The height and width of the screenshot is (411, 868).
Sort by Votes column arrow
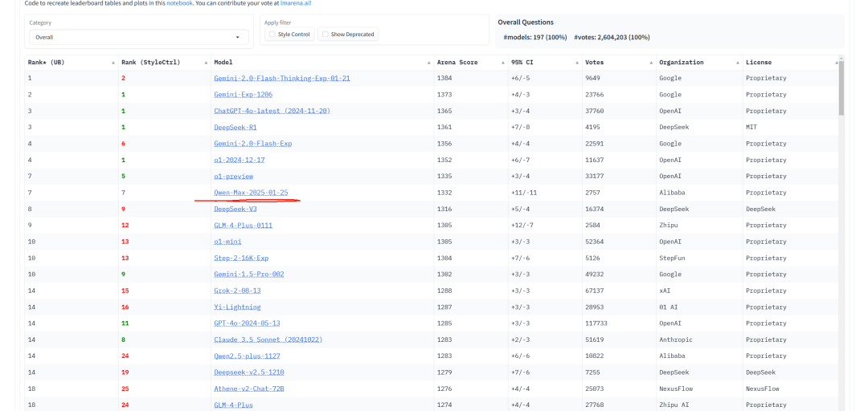651,63
